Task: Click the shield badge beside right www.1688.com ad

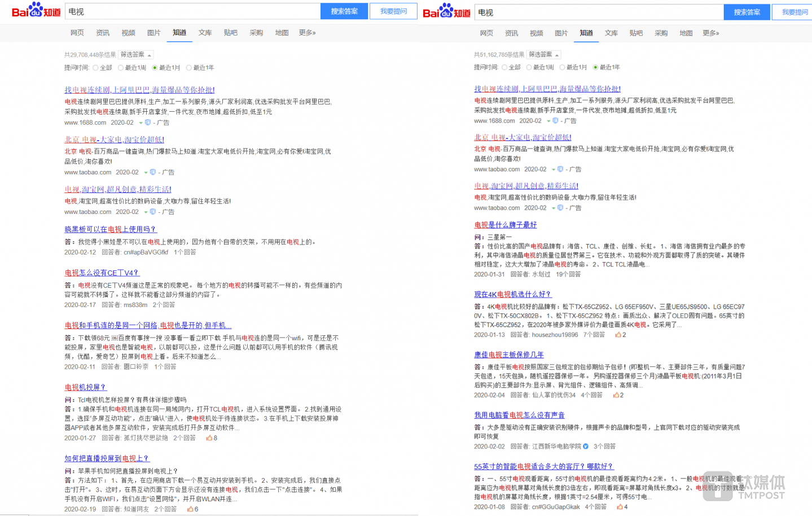Action: pos(555,121)
